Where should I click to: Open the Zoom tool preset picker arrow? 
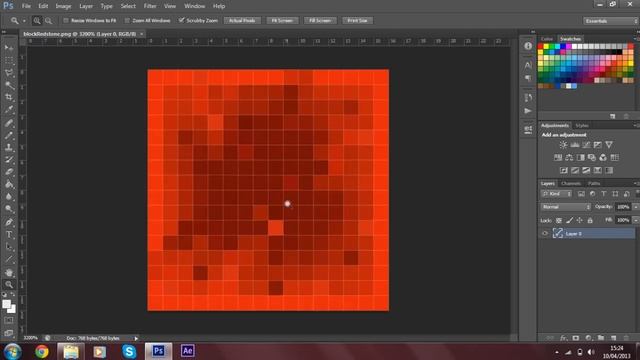24,20
